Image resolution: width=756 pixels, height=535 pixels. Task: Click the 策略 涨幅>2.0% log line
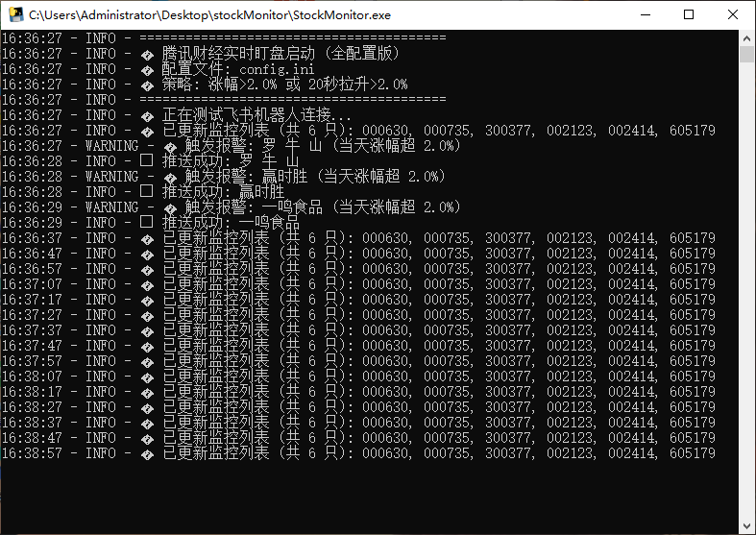(x=205, y=85)
